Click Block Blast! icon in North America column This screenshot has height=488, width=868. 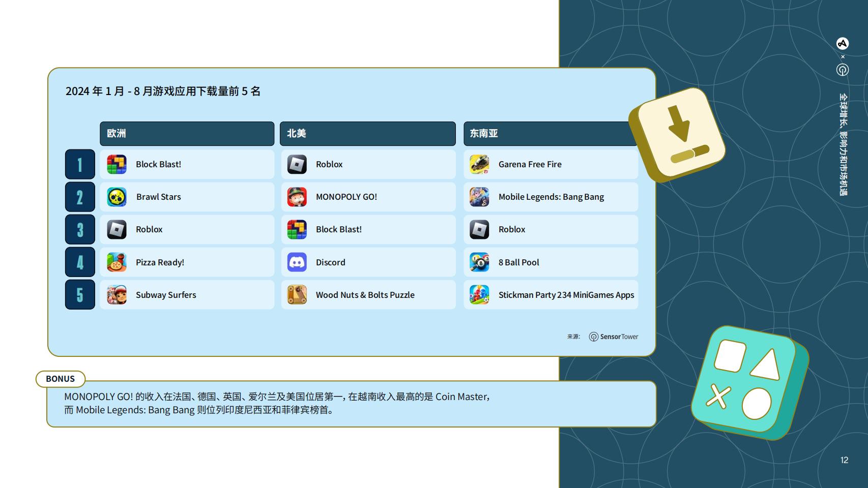coord(297,229)
